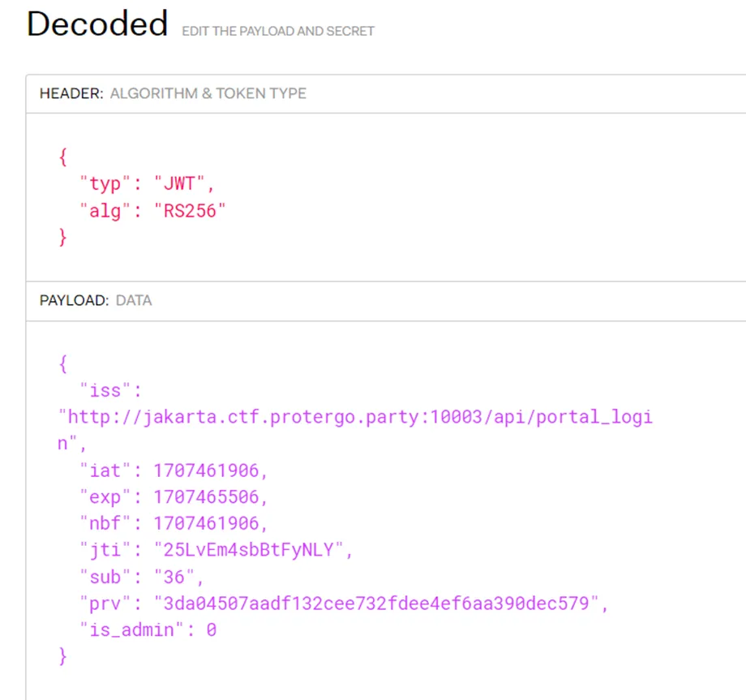Viewport: 746px width, 700px height.
Task: Click the HEADER: Algorithm & Token Type label
Action: tap(173, 93)
